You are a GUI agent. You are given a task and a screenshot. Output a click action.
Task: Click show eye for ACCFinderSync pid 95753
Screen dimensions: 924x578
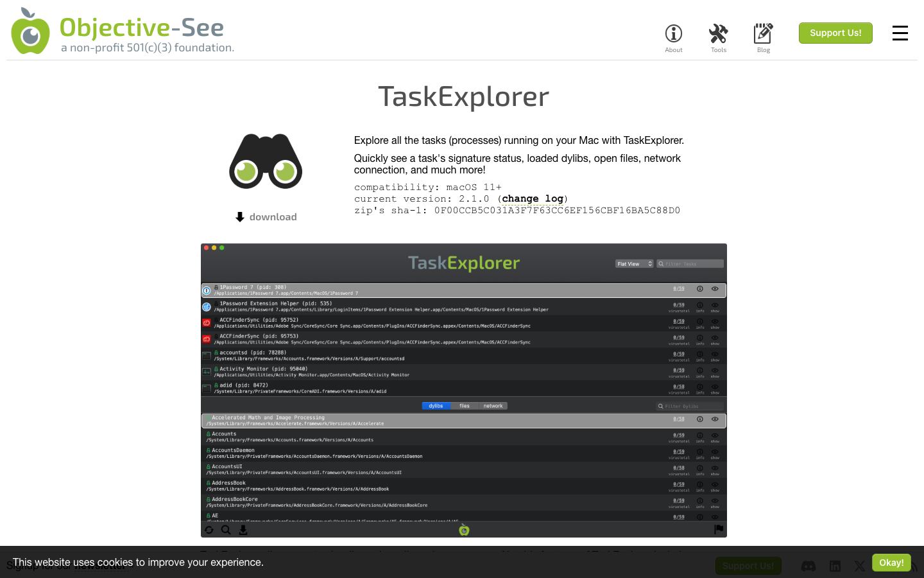pos(715,338)
